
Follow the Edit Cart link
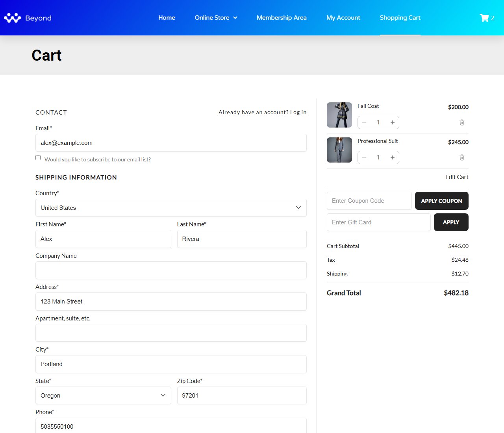coord(457,177)
